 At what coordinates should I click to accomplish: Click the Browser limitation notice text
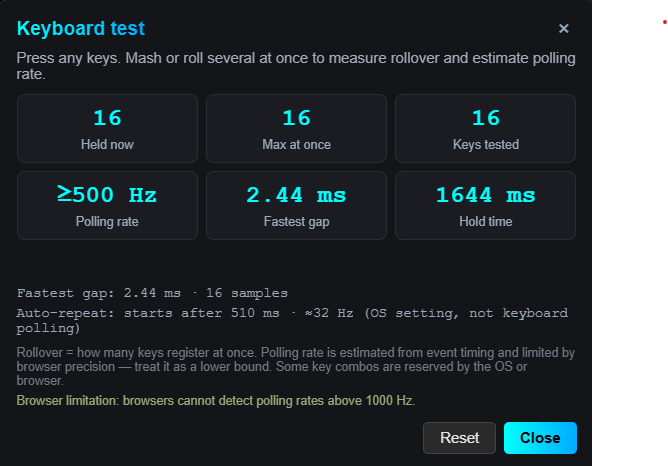pos(216,401)
